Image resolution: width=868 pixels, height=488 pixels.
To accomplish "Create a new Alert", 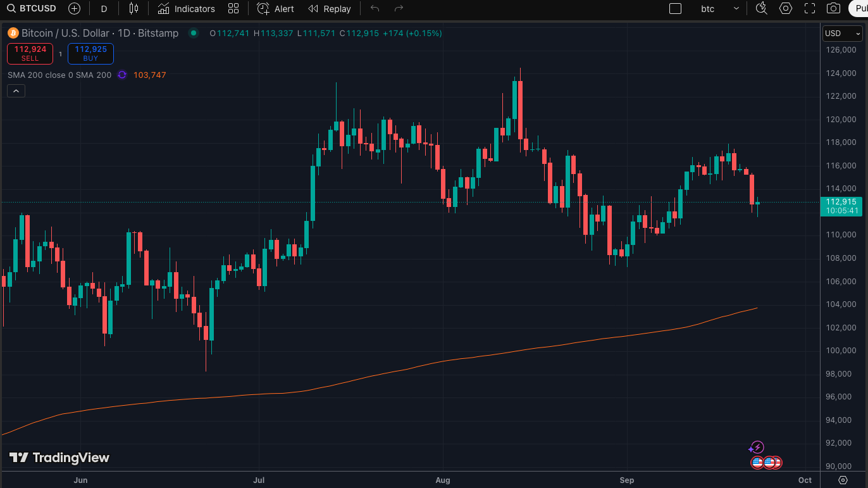I will tap(276, 9).
